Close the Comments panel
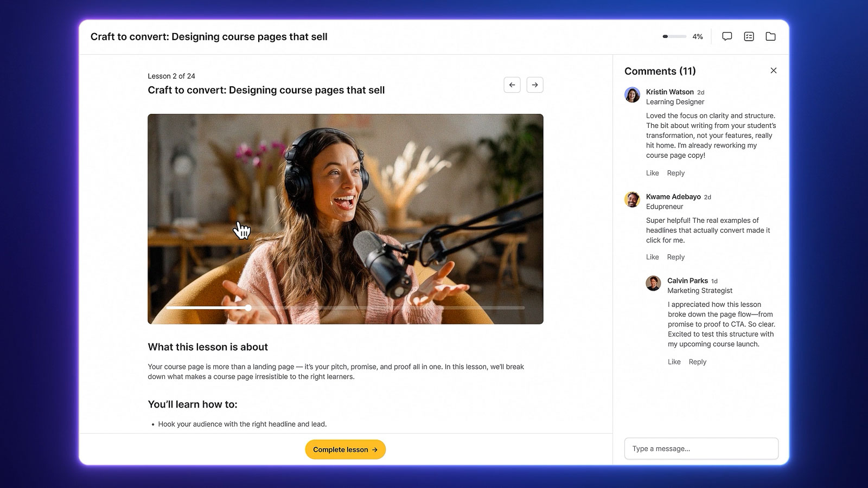868x488 pixels. pos(773,70)
